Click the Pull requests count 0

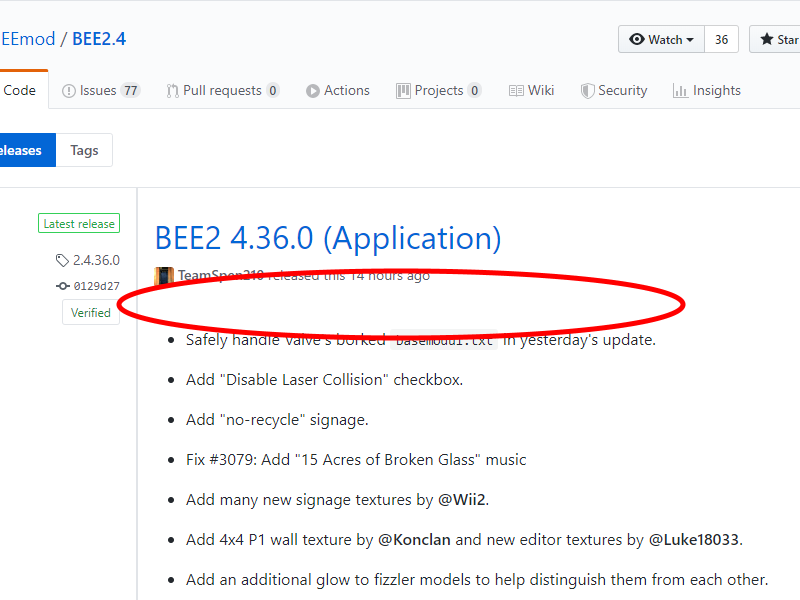[x=273, y=91]
